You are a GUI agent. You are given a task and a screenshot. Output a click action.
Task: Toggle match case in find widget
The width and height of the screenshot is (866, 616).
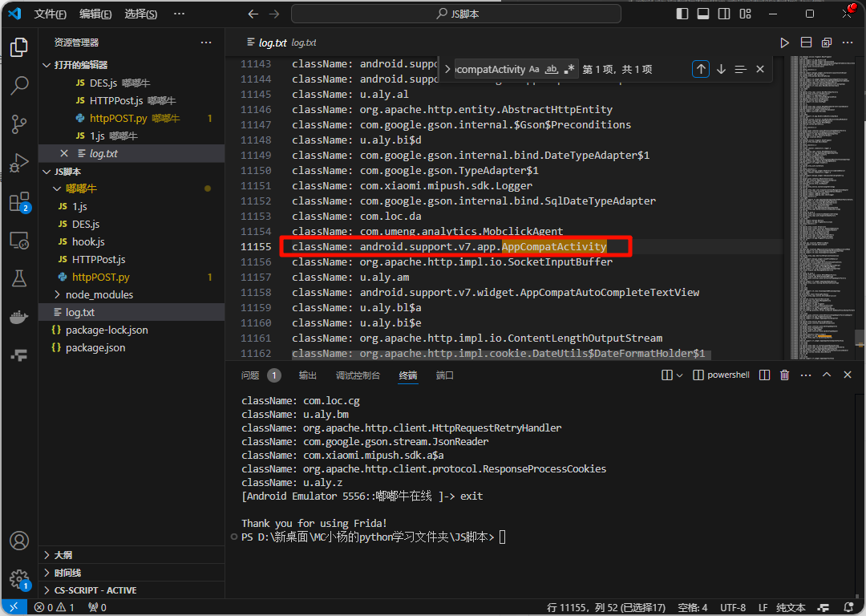click(x=534, y=70)
